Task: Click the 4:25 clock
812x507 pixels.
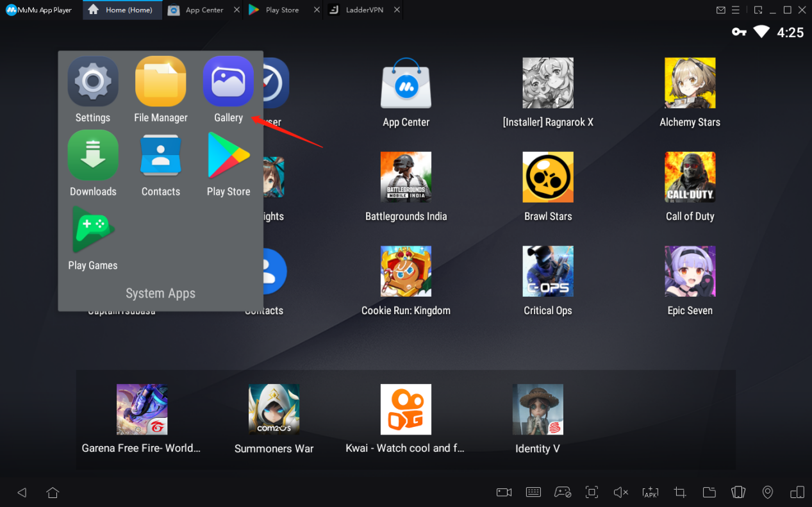Action: point(790,33)
